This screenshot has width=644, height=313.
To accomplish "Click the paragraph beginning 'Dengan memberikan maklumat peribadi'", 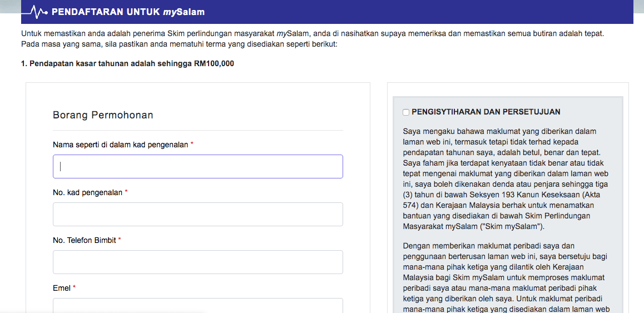I will click(x=507, y=277).
